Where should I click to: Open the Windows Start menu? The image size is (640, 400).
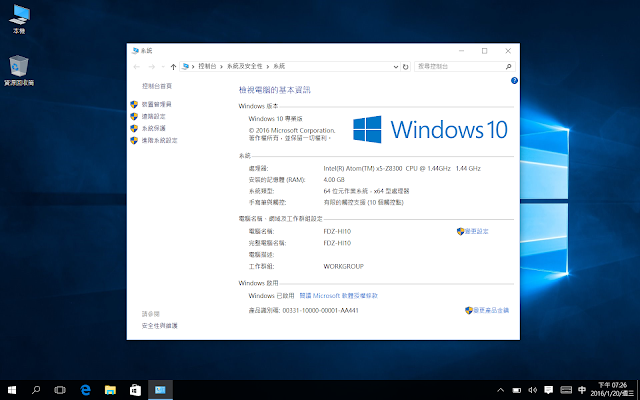point(12,390)
